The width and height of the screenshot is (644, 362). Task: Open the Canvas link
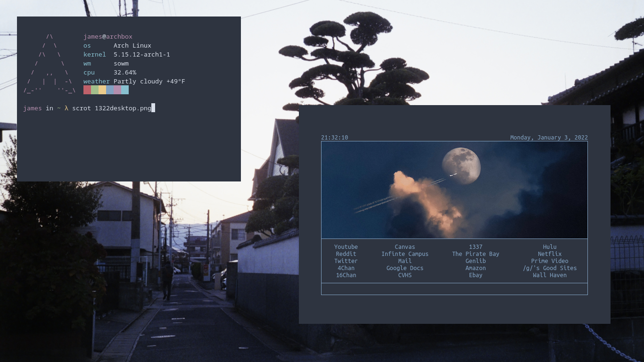pyautogui.click(x=405, y=247)
